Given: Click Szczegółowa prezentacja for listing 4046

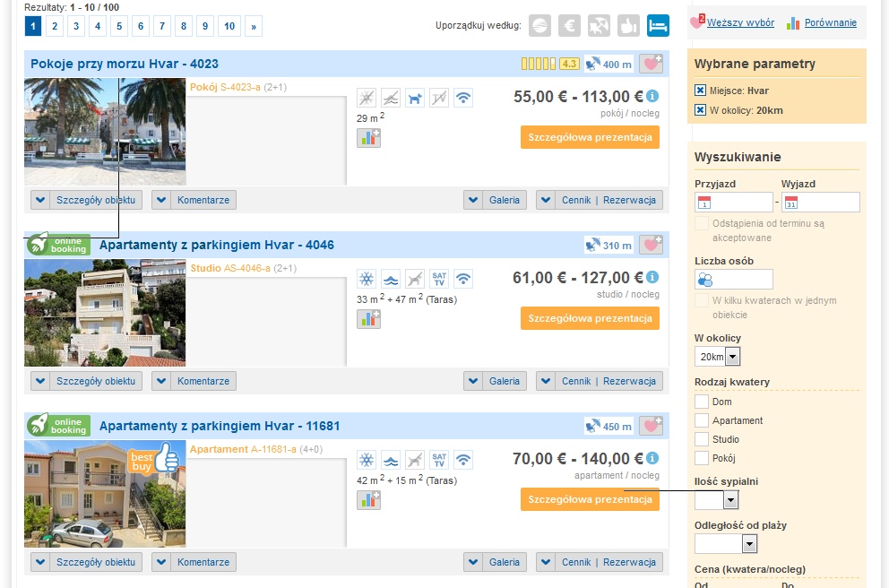Looking at the screenshot, I should click(x=590, y=318).
